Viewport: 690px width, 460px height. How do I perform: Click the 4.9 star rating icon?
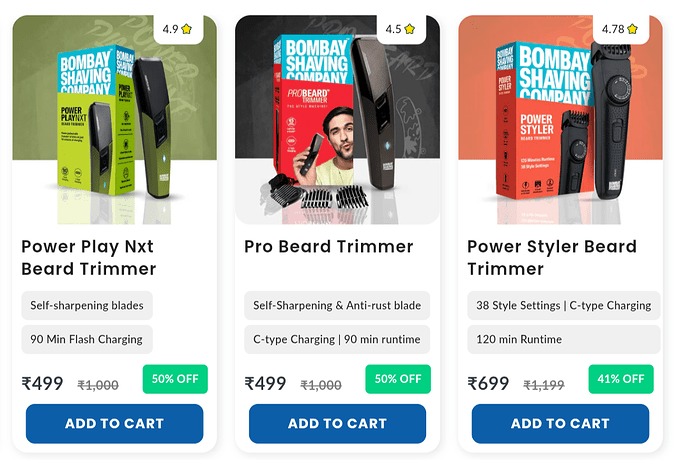pos(188,30)
